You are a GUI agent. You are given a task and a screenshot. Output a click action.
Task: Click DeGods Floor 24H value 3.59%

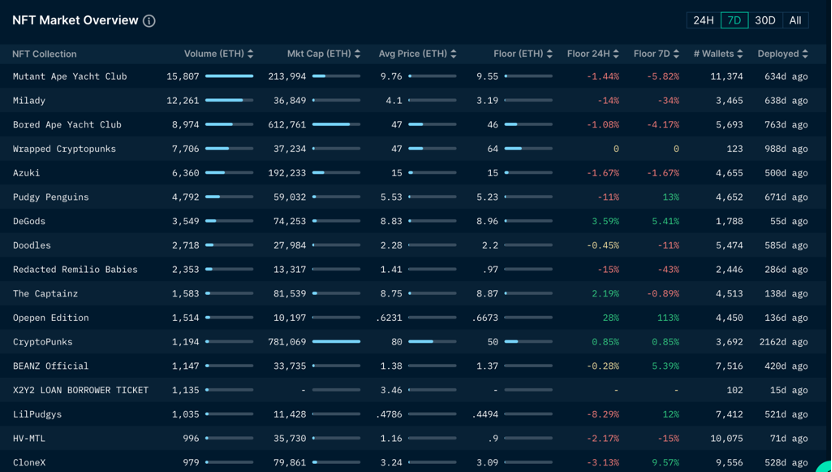[605, 221]
